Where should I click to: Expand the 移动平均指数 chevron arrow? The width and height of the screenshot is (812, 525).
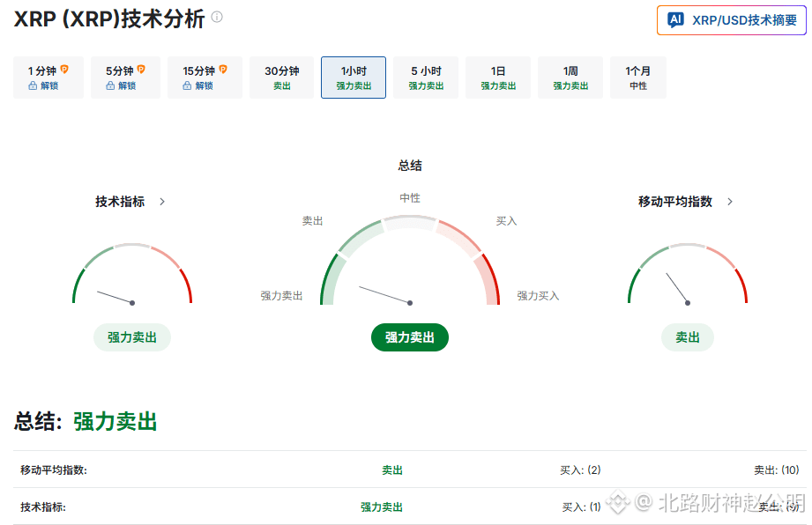click(730, 202)
